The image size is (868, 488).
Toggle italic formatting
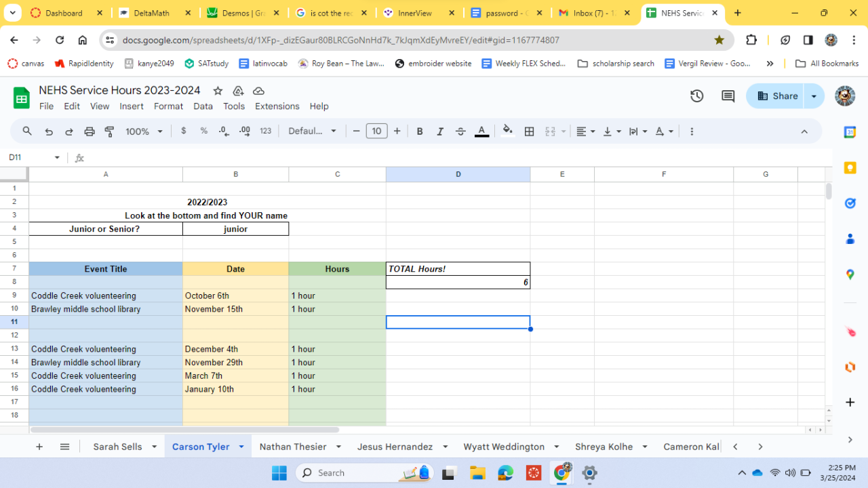coord(440,131)
